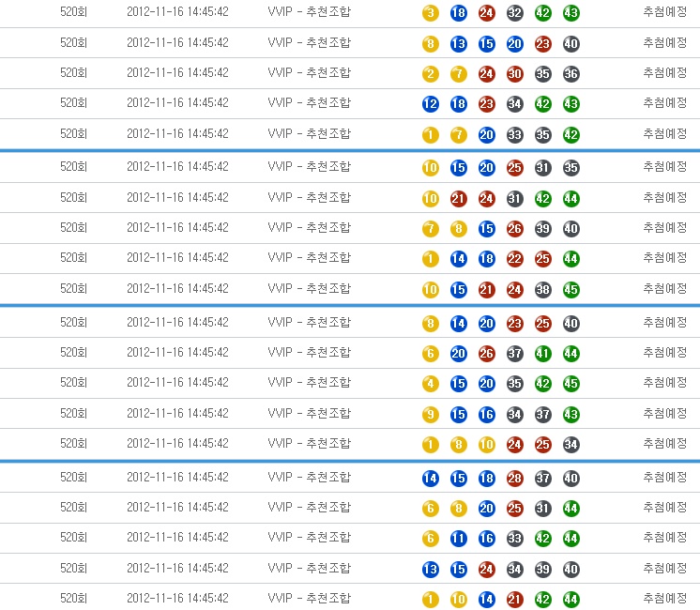Screen dimensions: 700x610
Task: Click 'VVIP - 추천조합' in the row with ball 9
Action: 309,413
